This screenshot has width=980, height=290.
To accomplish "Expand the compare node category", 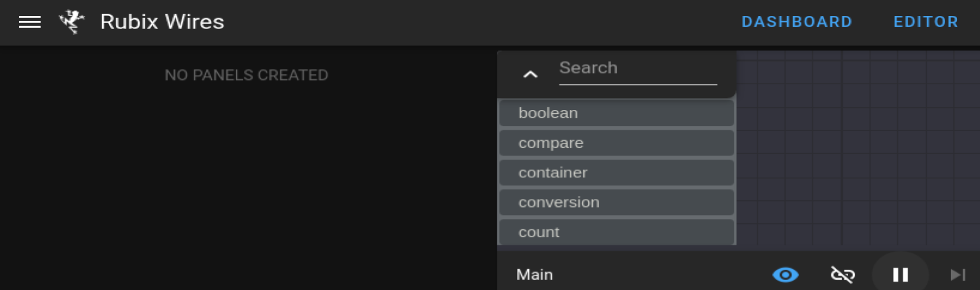I will click(x=617, y=143).
